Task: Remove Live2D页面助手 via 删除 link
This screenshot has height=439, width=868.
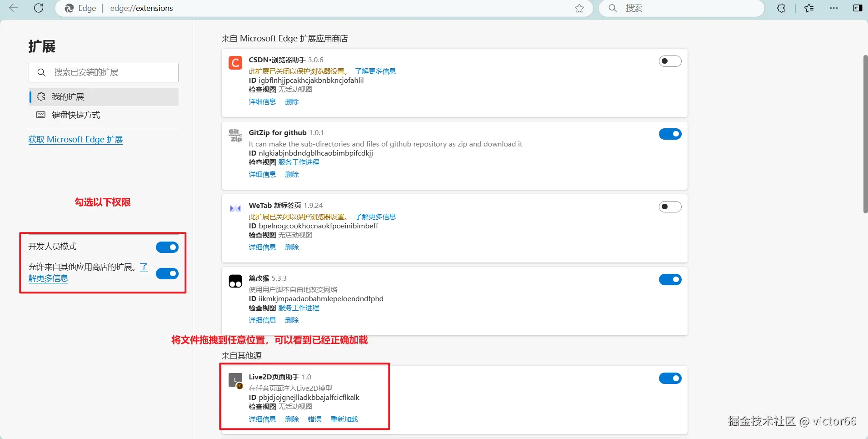Action: click(x=292, y=419)
